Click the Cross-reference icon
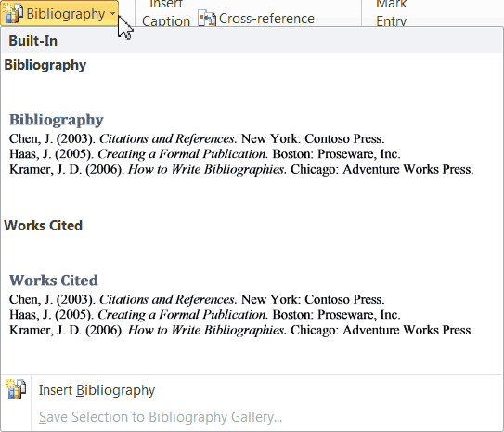Viewport: 504px width, 432px height. click(x=206, y=19)
